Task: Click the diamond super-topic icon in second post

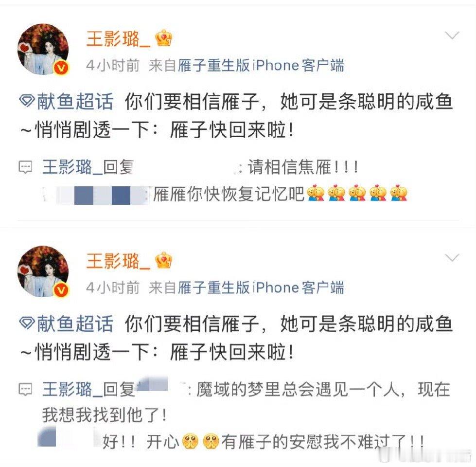Action: click(x=27, y=323)
